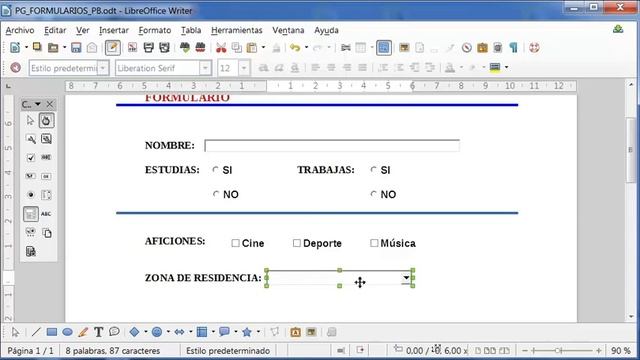Select Push Button control in Controls panel

click(46, 176)
